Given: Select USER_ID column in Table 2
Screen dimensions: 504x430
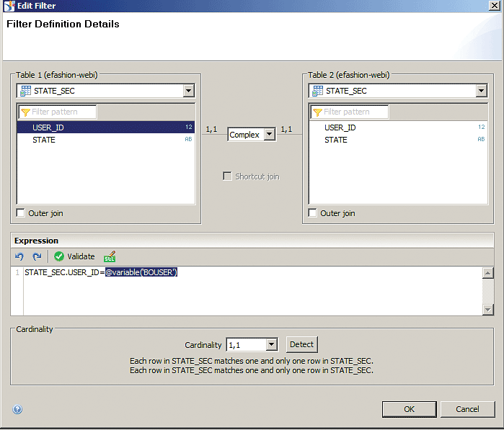Looking at the screenshot, I should pyautogui.click(x=398, y=127).
